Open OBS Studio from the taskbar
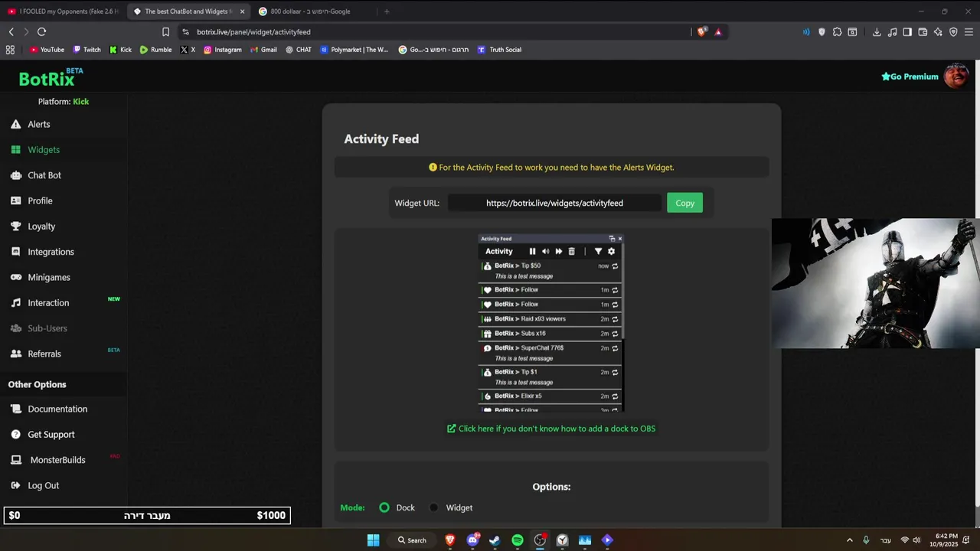The height and width of the screenshot is (551, 980). pyautogui.click(x=540, y=540)
